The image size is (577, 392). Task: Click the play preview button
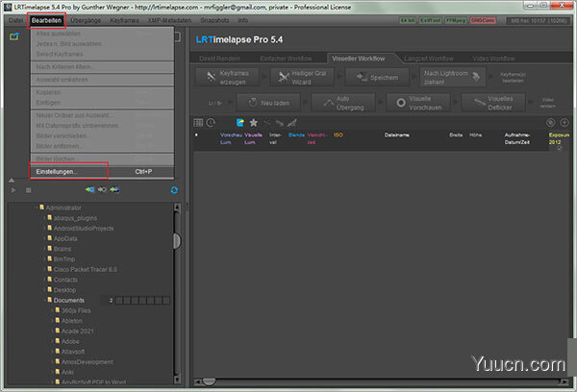point(13,190)
